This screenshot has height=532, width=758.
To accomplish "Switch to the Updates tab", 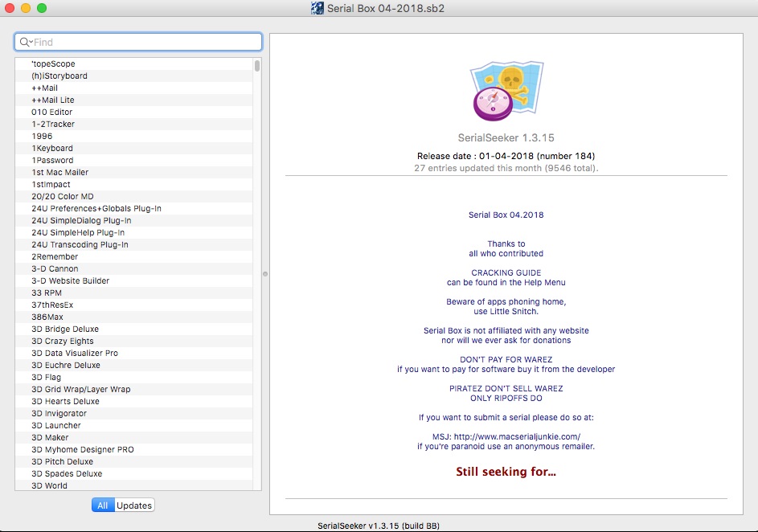I will tap(134, 505).
